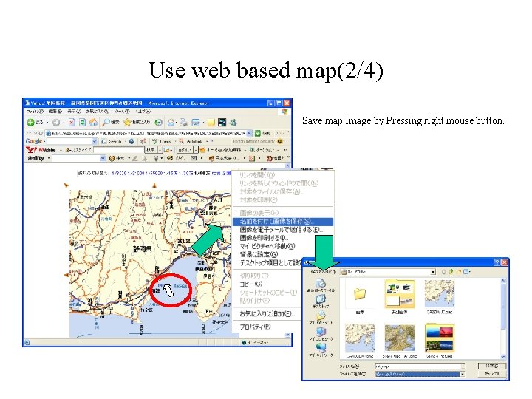Select the plain yellow folder thumbnail

360,293
